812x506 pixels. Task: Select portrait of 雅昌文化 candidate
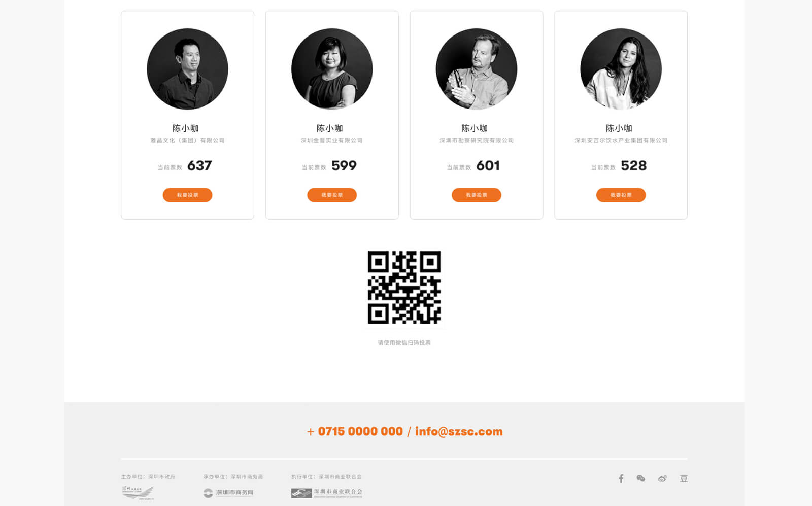pyautogui.click(x=187, y=69)
